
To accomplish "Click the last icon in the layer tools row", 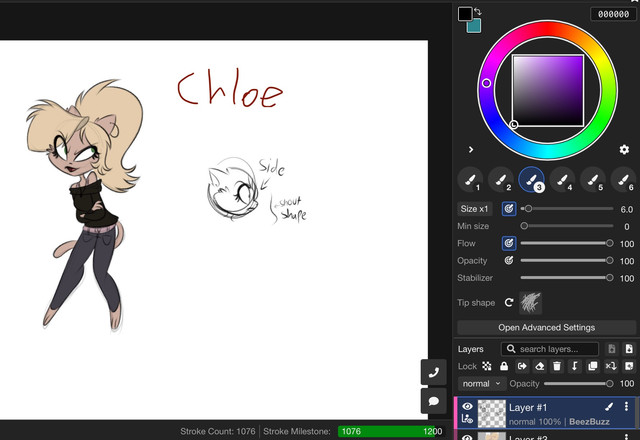I will pos(629,366).
